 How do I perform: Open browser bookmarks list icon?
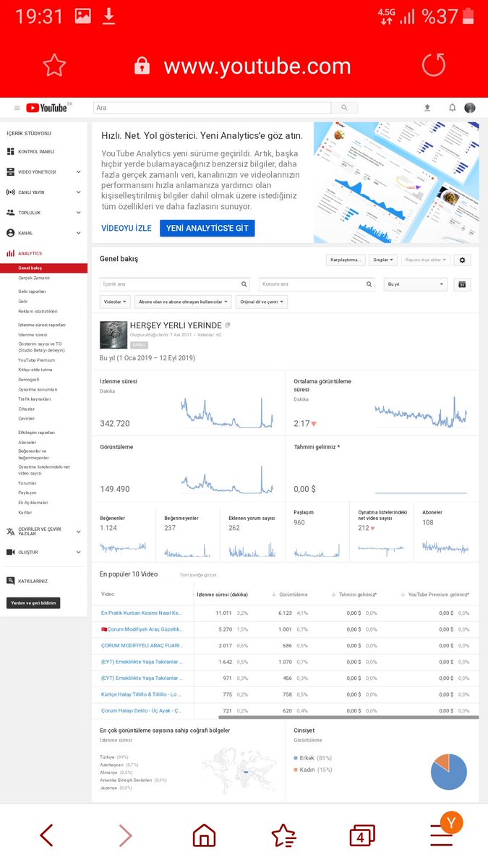[x=283, y=836]
